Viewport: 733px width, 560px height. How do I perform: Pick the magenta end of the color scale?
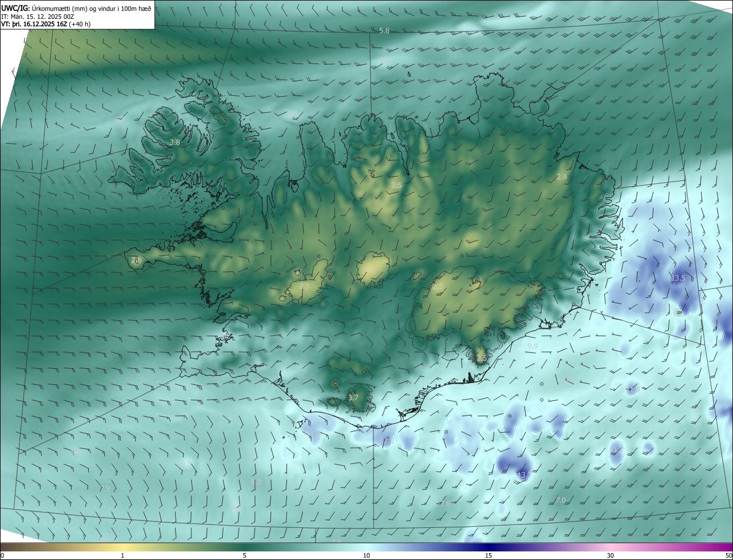point(722,547)
